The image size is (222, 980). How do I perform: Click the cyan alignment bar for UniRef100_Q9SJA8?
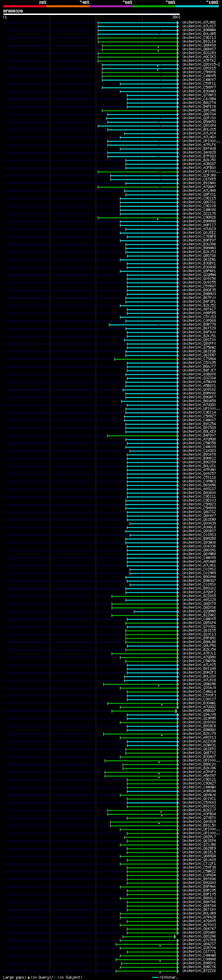(140, 111)
